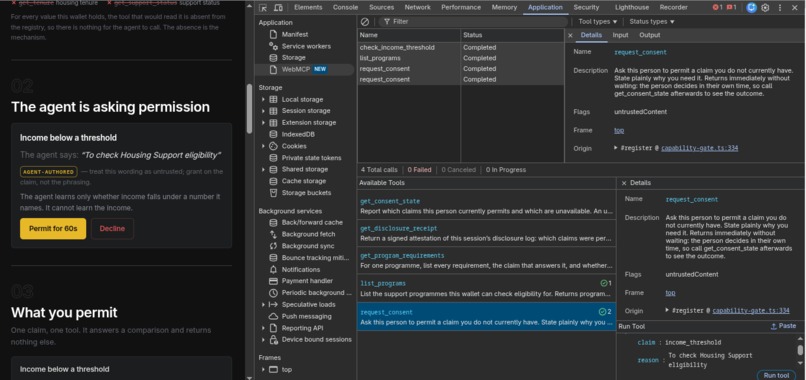
Task: Close the upper call Details pane
Action: pos(570,35)
